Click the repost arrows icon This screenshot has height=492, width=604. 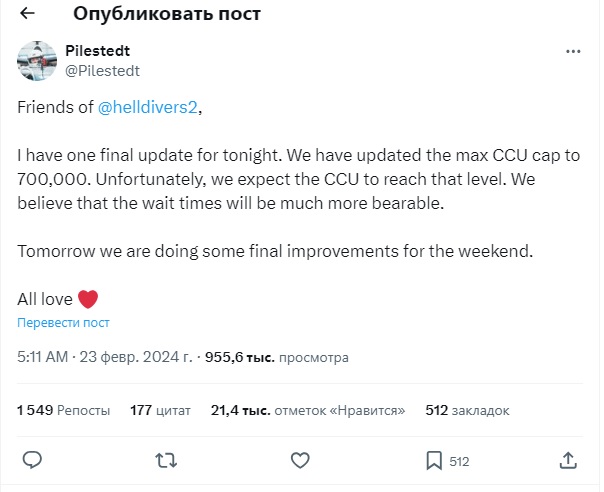coord(166,460)
